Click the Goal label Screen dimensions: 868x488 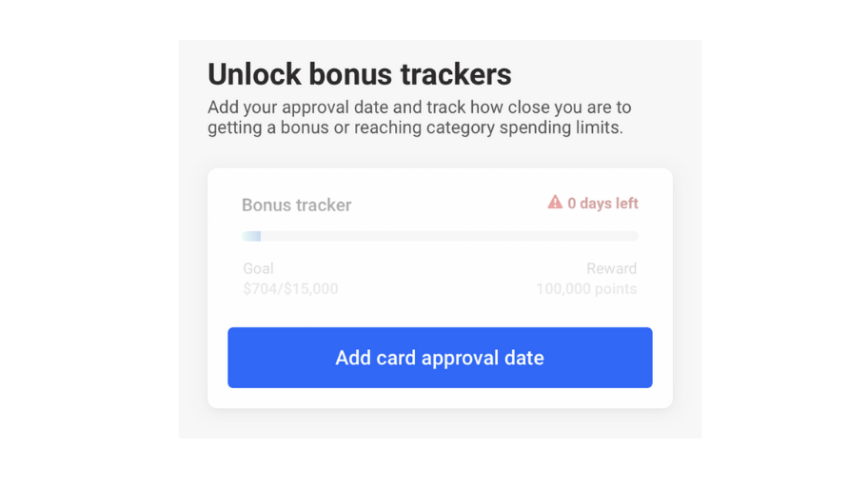click(x=258, y=268)
